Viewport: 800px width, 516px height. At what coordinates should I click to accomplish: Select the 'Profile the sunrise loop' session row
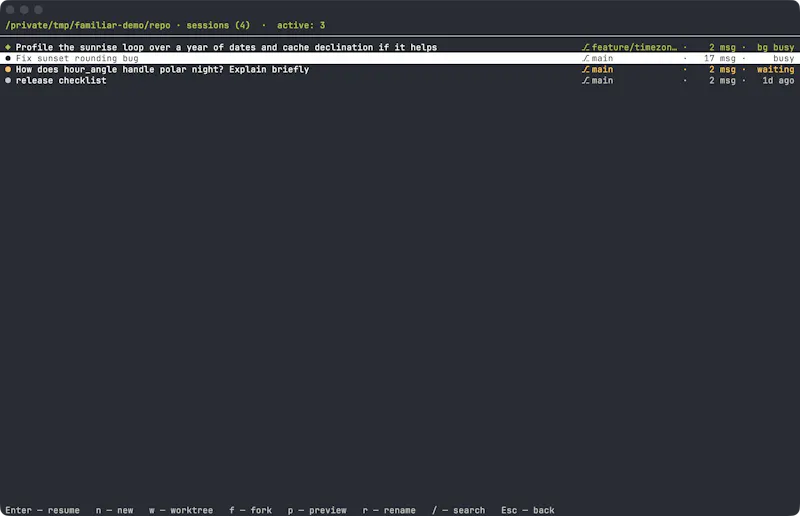click(400, 47)
